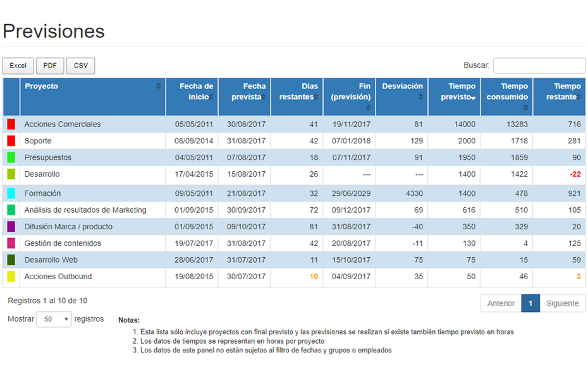588x379 pixels.
Task: Sort table by Proyecto column arrows
Action: tap(159, 87)
